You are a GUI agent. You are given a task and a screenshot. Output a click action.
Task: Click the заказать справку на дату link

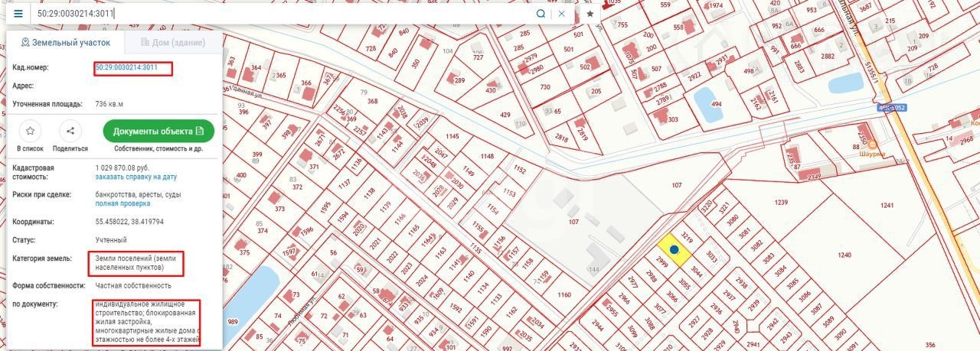[x=136, y=177]
